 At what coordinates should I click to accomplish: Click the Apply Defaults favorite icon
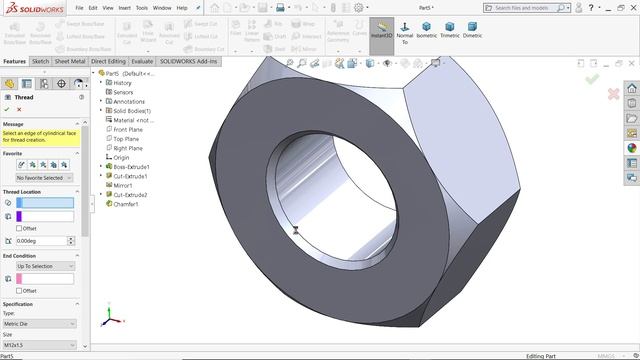(x=21, y=164)
